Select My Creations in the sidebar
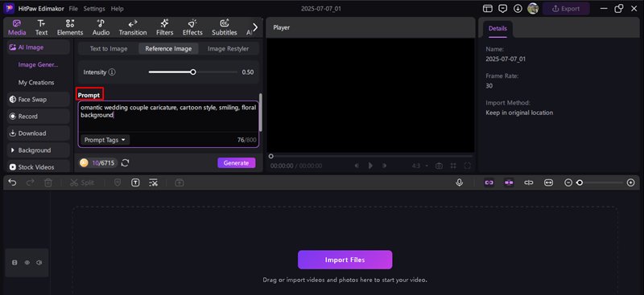This screenshot has width=644, height=295. 36,83
